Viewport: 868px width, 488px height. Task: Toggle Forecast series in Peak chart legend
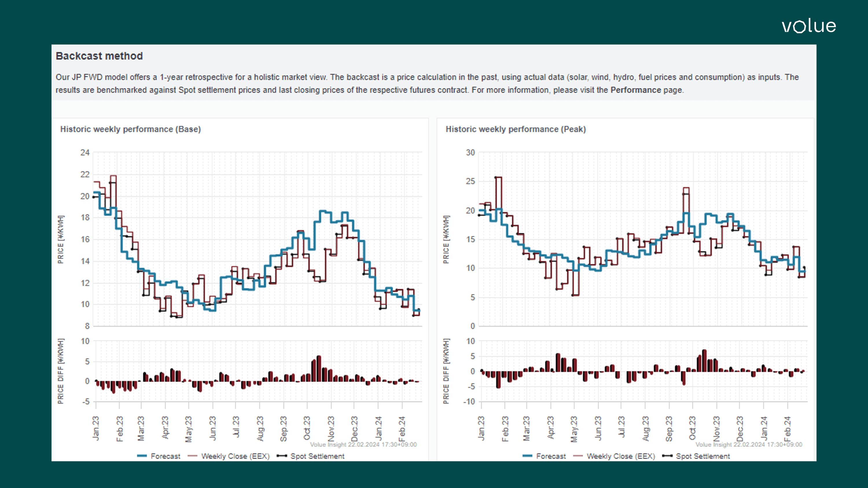click(x=551, y=456)
